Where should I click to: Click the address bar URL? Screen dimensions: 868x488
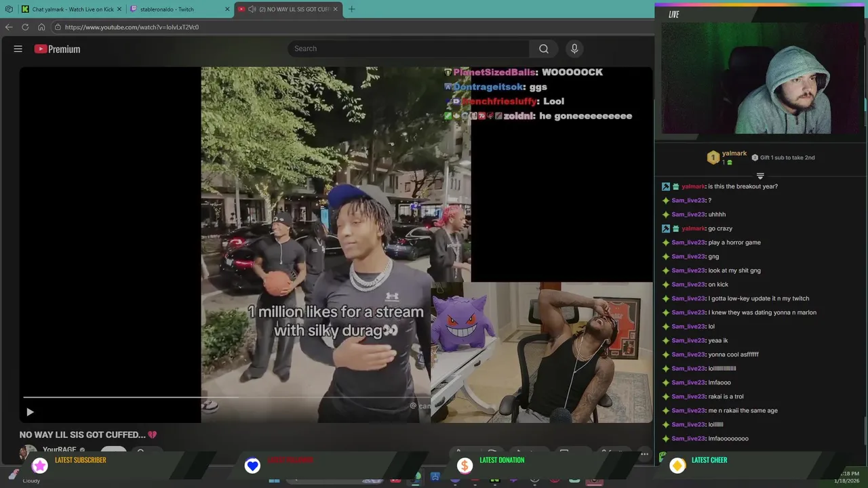[x=132, y=27]
